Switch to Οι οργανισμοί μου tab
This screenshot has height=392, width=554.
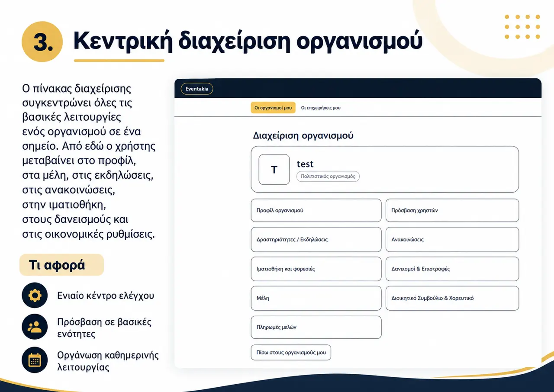pyautogui.click(x=273, y=108)
